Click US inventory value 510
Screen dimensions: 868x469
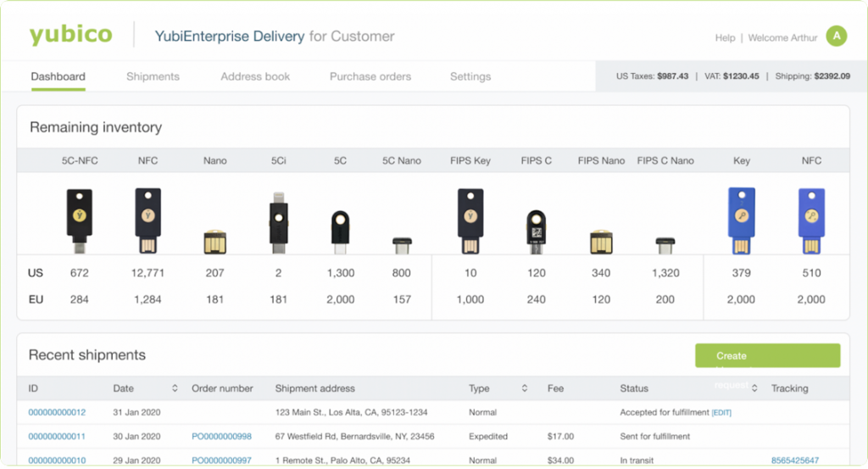(811, 273)
